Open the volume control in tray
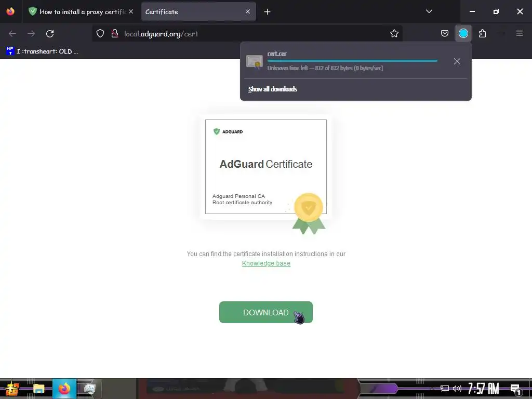 tap(457, 389)
